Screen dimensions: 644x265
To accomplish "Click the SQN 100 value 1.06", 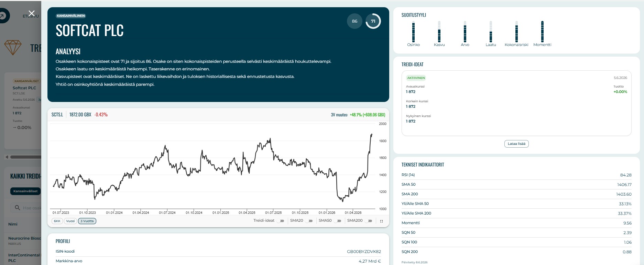I will [628, 242].
